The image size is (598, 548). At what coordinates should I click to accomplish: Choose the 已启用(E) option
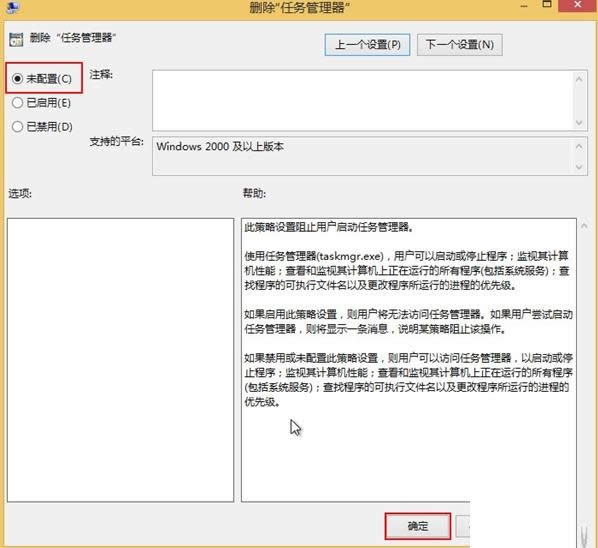click(x=41, y=103)
